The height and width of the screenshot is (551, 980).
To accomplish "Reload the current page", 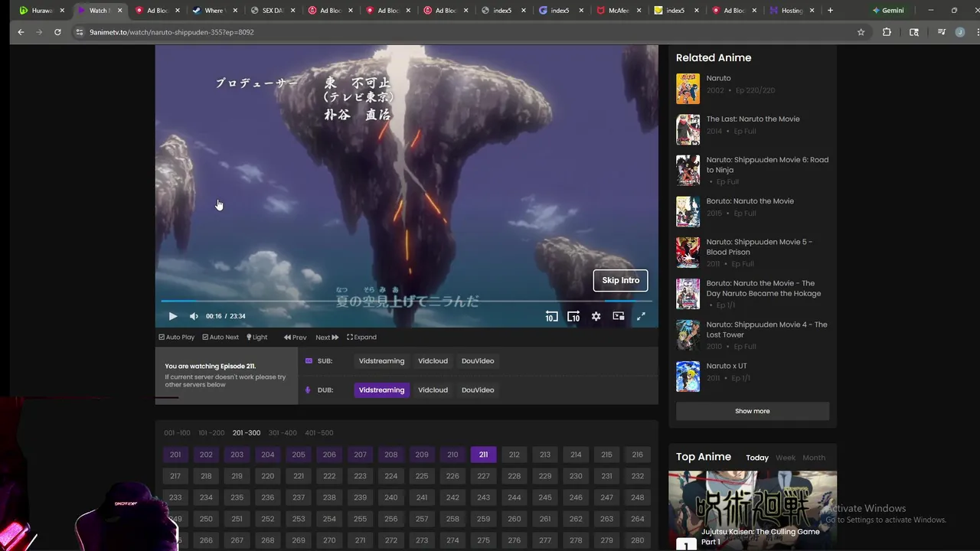I will point(57,32).
